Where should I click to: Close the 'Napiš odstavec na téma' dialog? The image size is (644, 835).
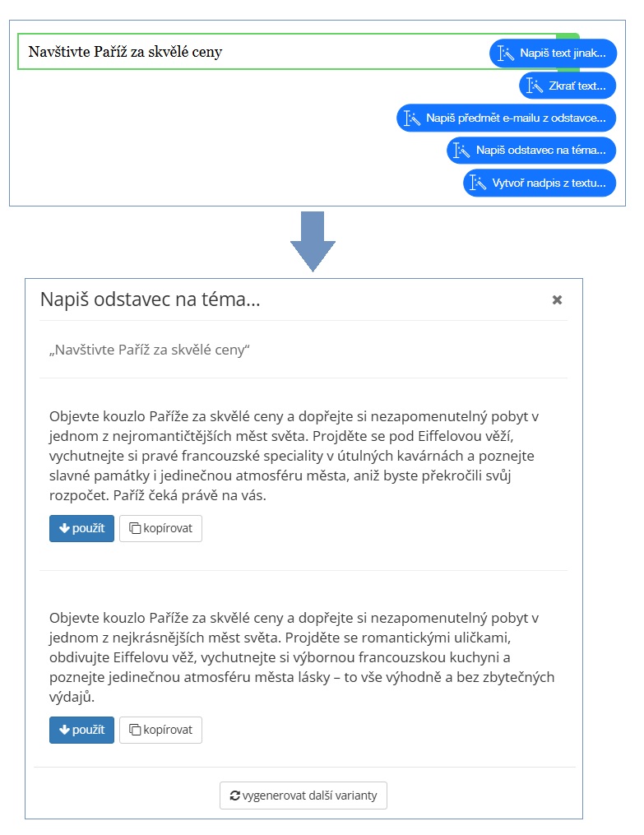558,299
